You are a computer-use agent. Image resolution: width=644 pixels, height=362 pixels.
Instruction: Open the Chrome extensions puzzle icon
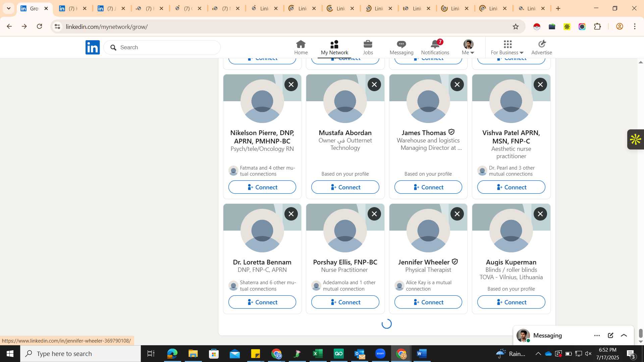pyautogui.click(x=597, y=26)
